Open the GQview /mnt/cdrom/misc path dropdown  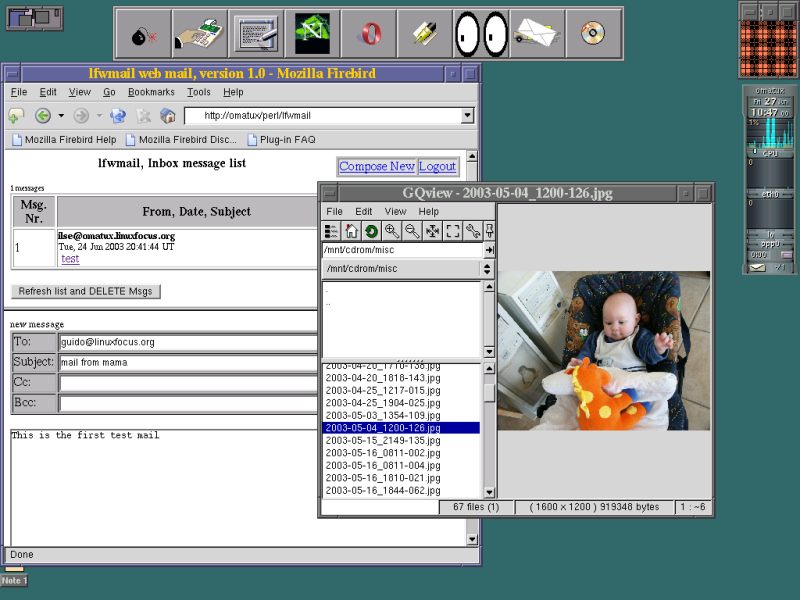pyautogui.click(x=488, y=269)
